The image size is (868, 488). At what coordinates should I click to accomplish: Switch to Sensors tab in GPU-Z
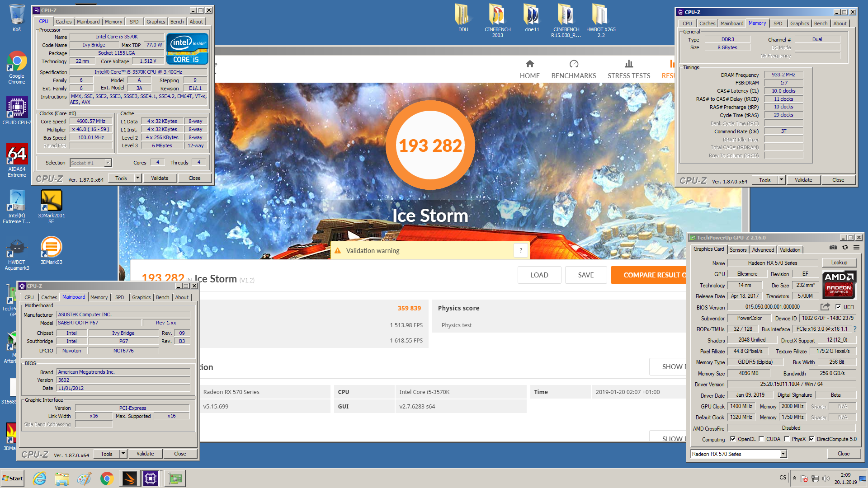click(738, 249)
